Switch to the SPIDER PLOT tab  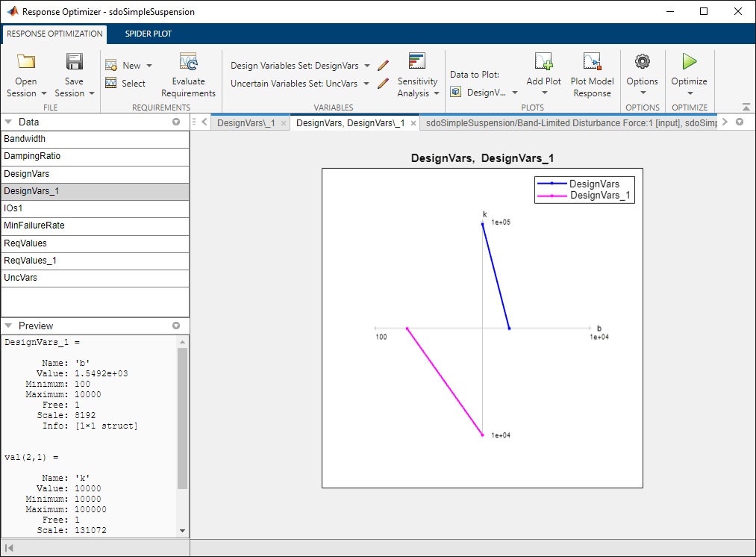(x=148, y=34)
